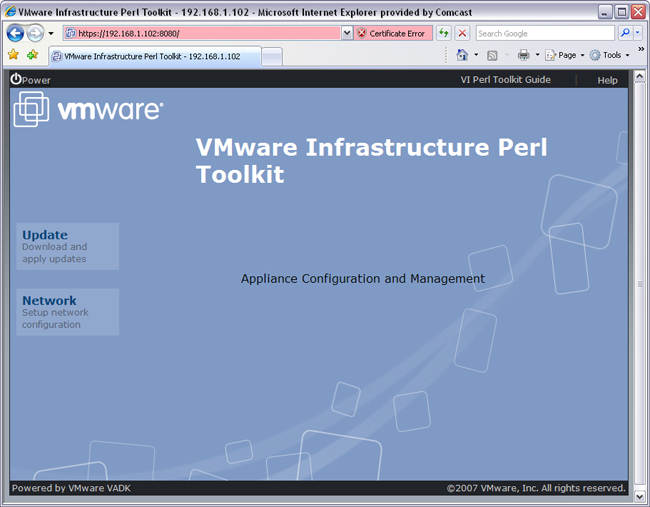Viewport: 650px width, 507px height.
Task: Click the Power button in appliance header
Action: point(30,80)
